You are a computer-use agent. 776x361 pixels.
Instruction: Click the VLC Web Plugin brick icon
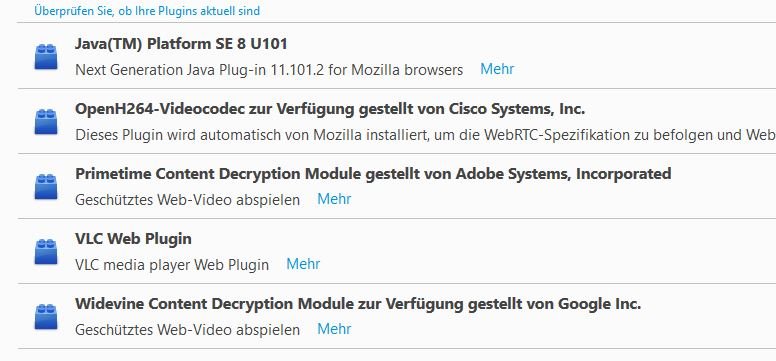pos(46,252)
